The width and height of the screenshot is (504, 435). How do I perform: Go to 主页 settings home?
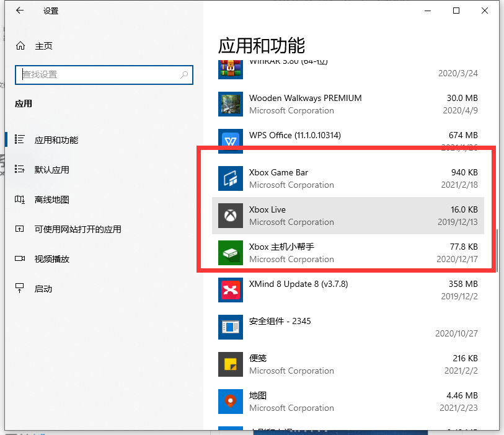pyautogui.click(x=43, y=46)
